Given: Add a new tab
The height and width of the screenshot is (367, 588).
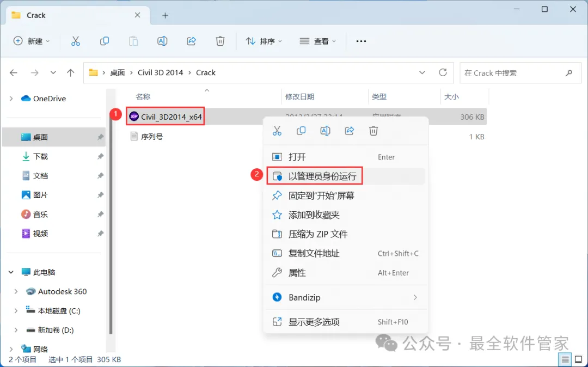Looking at the screenshot, I should point(166,15).
